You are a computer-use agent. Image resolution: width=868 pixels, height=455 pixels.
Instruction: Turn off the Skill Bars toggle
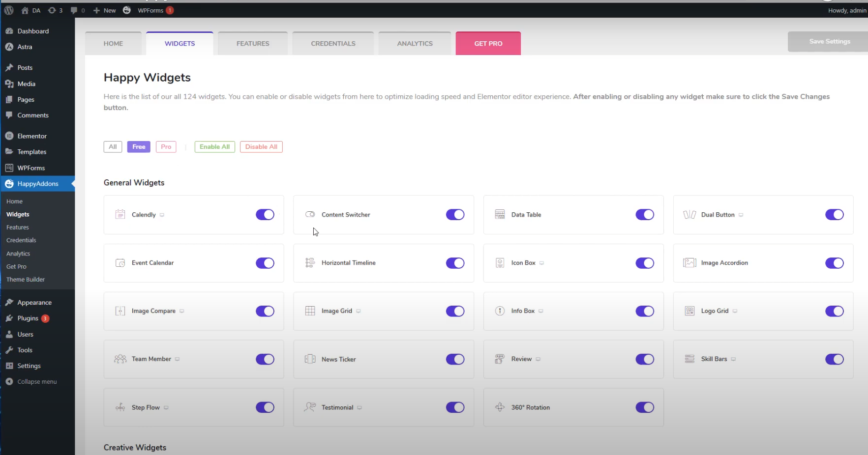click(x=834, y=359)
